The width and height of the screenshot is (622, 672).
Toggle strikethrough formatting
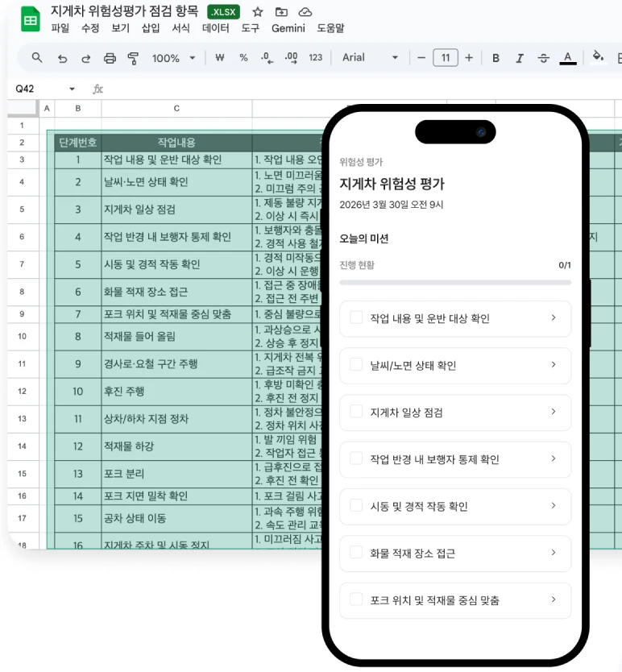point(543,58)
